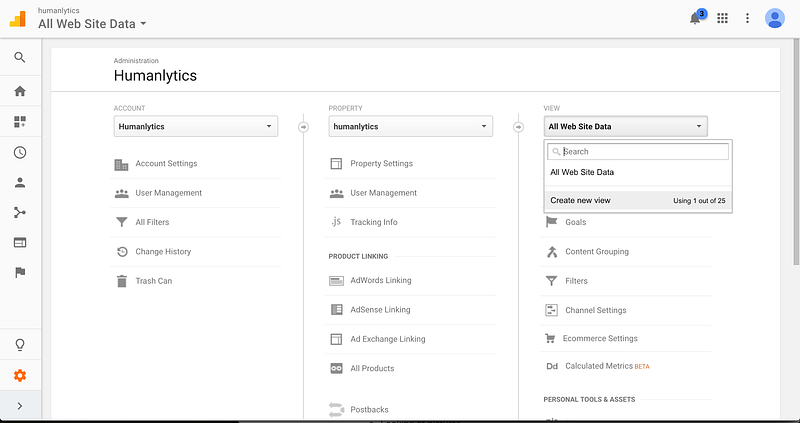Open Customization dashboards icon in sidebar
Screen dimensions: 800x423
20,121
